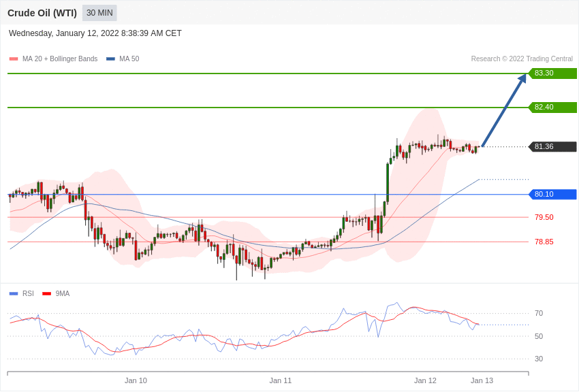Click the Crude Oil (WTI) title
The image size is (579, 392).
click(x=42, y=13)
